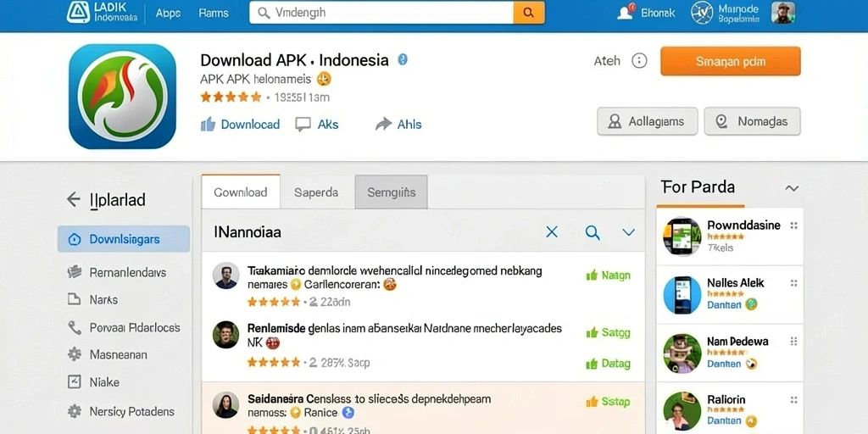Open the Saidanesra reviewer's avatar

[x=225, y=405]
